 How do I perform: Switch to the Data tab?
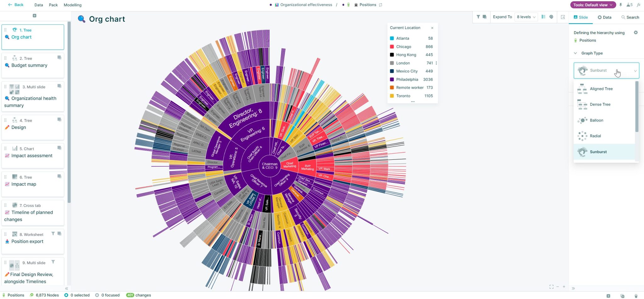point(604,17)
